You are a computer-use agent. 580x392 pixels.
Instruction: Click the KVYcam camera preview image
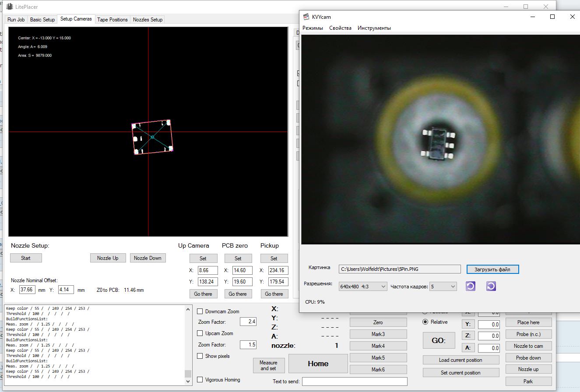click(x=440, y=139)
